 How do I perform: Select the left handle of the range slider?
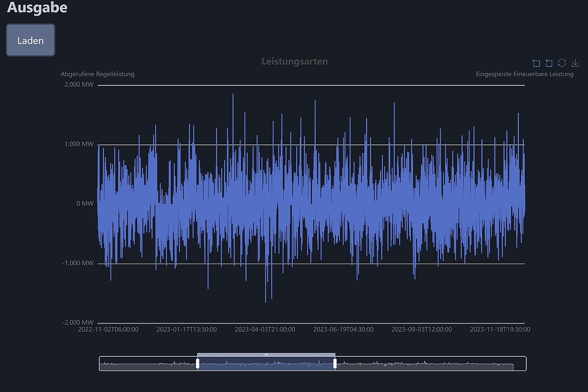click(x=198, y=363)
